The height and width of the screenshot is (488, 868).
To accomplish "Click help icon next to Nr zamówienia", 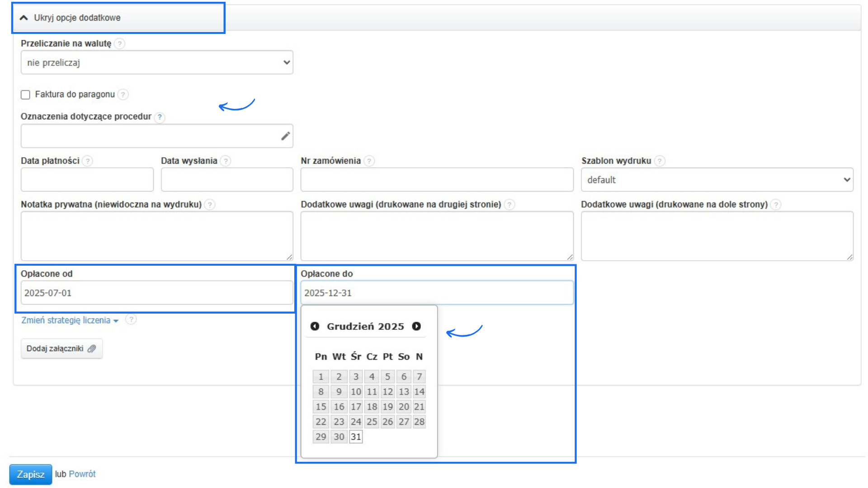I will 369,161.
